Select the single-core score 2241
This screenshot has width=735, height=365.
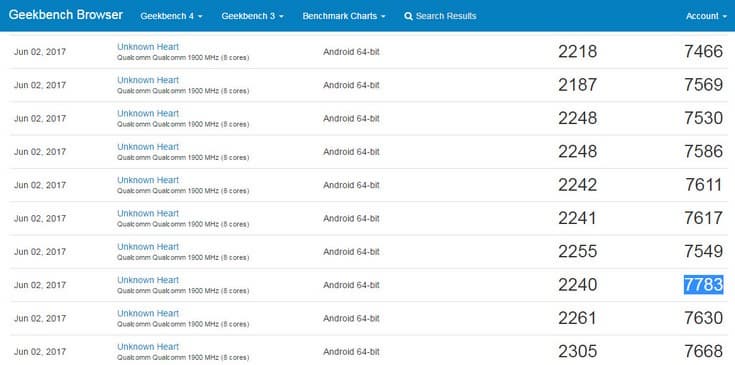tap(578, 218)
